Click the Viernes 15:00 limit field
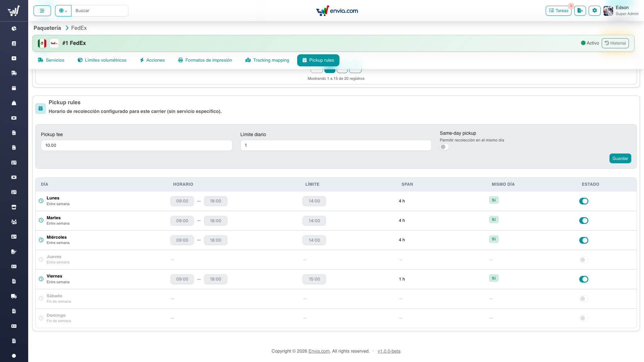 tap(314, 279)
